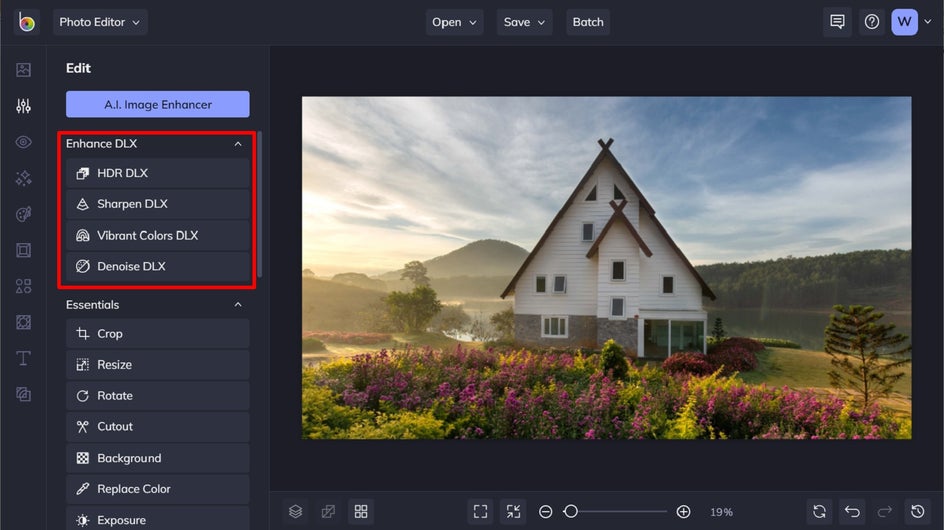Click the zoom slider handle
944x530 pixels.
(x=571, y=512)
